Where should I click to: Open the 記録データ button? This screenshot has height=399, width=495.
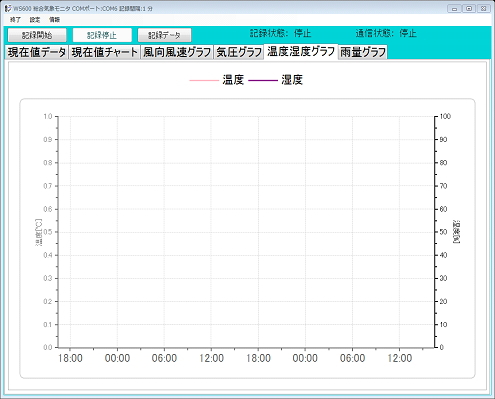coord(164,35)
